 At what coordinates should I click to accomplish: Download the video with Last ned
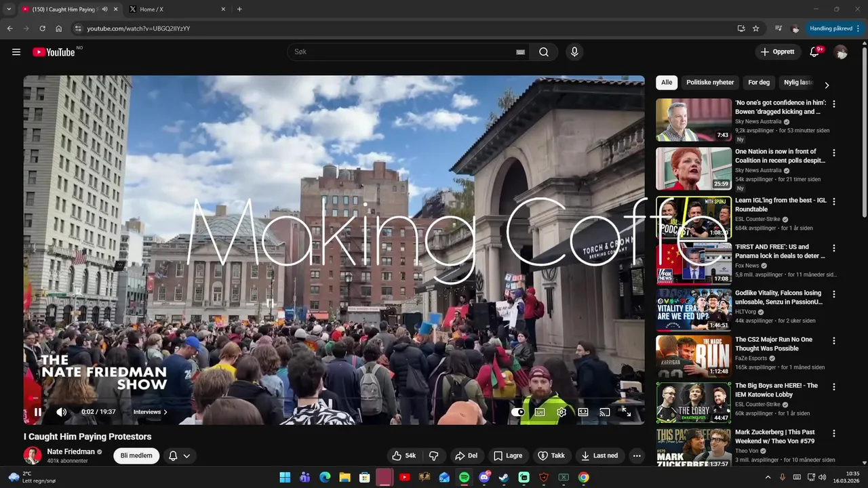pyautogui.click(x=599, y=455)
